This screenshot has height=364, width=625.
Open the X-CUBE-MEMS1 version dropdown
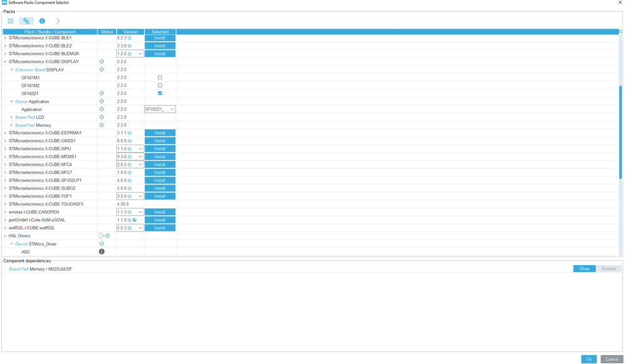point(130,157)
